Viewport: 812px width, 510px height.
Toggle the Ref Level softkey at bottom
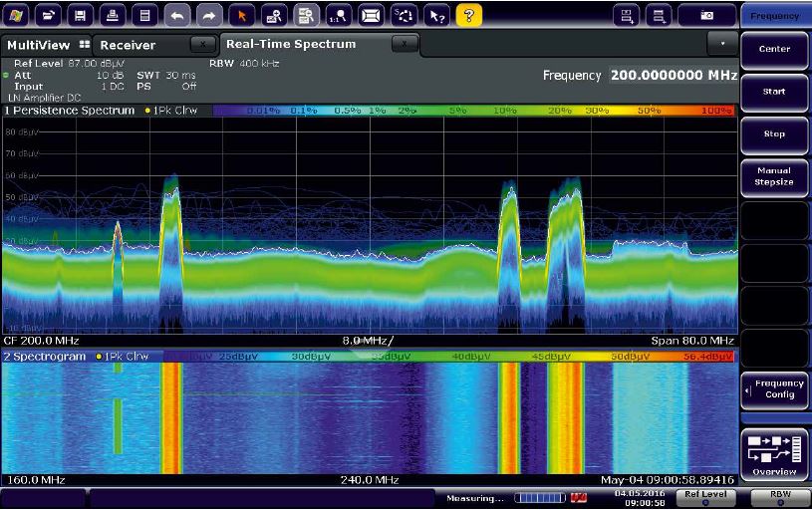click(706, 495)
